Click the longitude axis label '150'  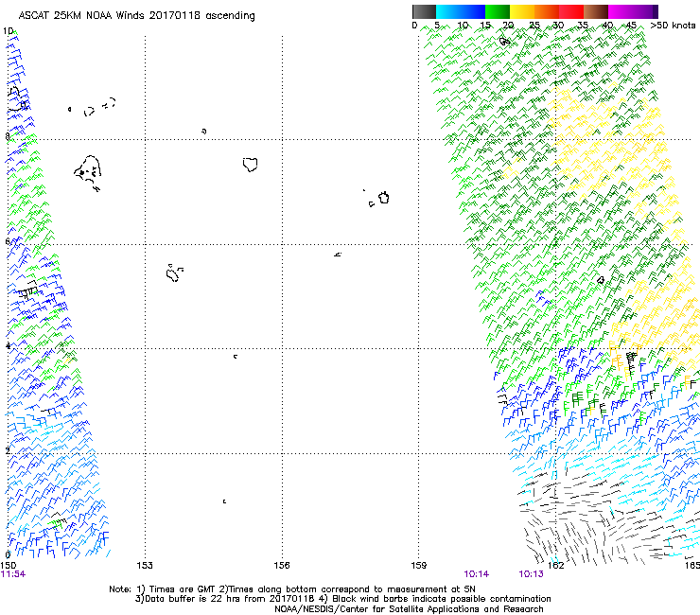click(9, 567)
